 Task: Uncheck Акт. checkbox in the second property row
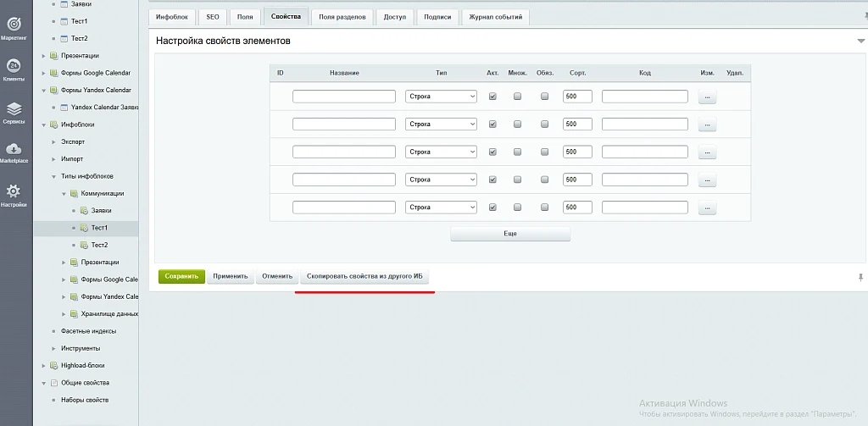coord(492,124)
